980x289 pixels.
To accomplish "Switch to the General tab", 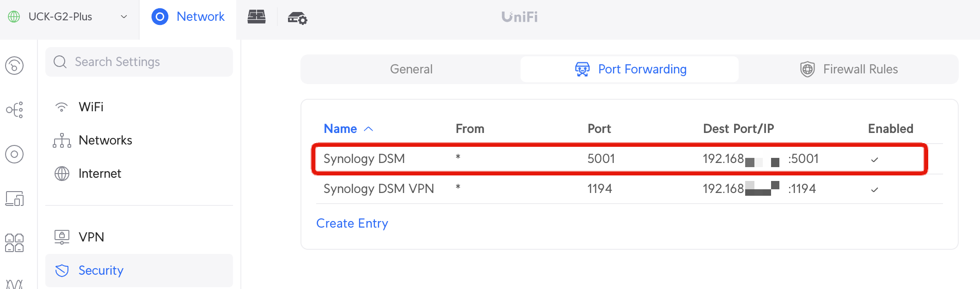I will 411,69.
